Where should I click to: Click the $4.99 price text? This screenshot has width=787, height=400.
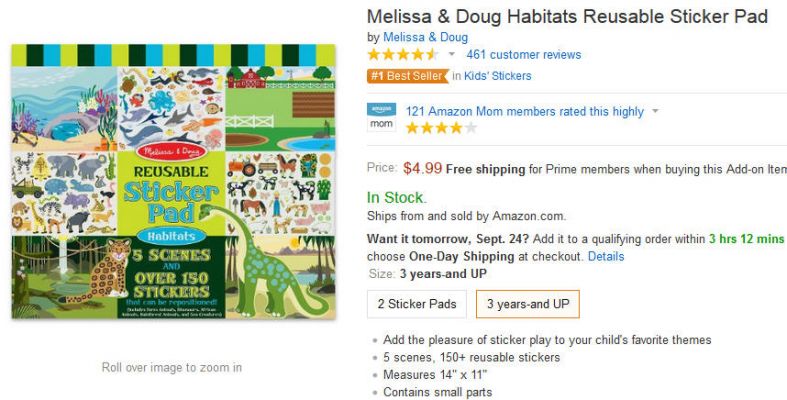(422, 168)
